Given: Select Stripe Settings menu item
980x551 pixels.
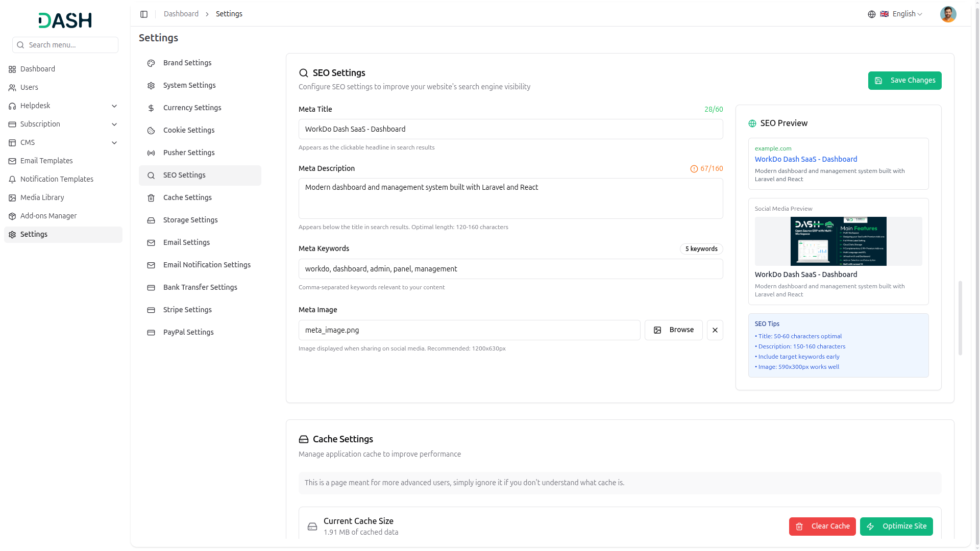Looking at the screenshot, I should [x=187, y=310].
